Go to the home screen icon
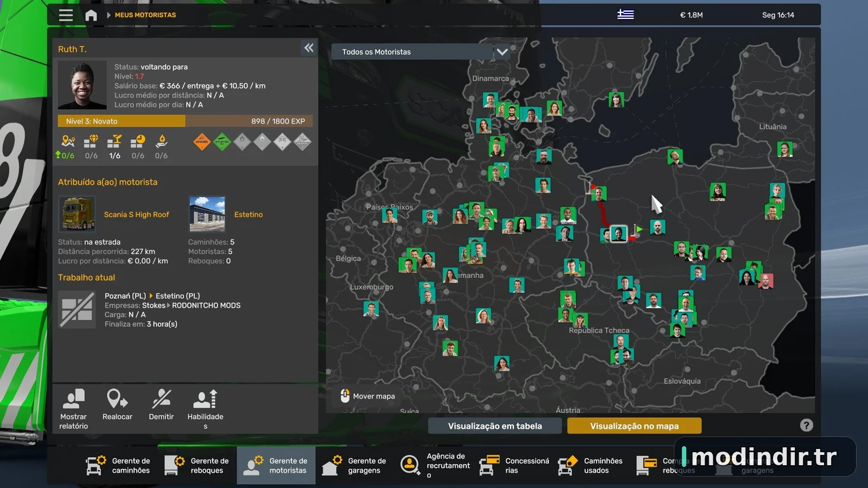This screenshot has width=868, height=488. [x=91, y=15]
